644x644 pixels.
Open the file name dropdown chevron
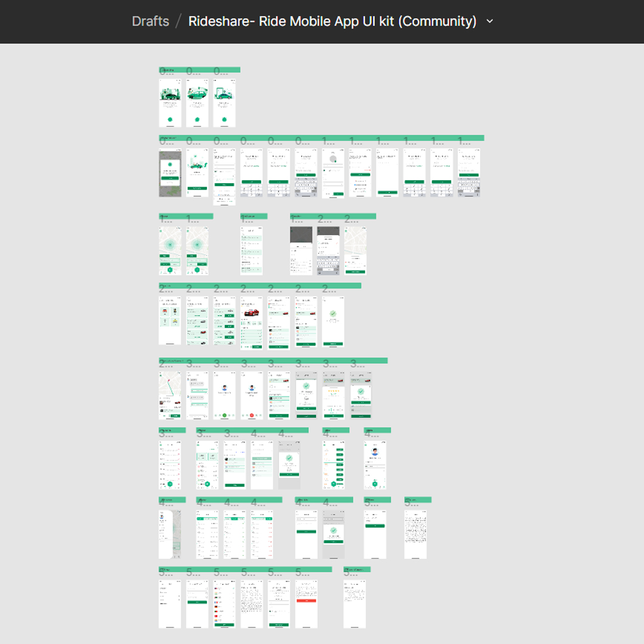(490, 21)
